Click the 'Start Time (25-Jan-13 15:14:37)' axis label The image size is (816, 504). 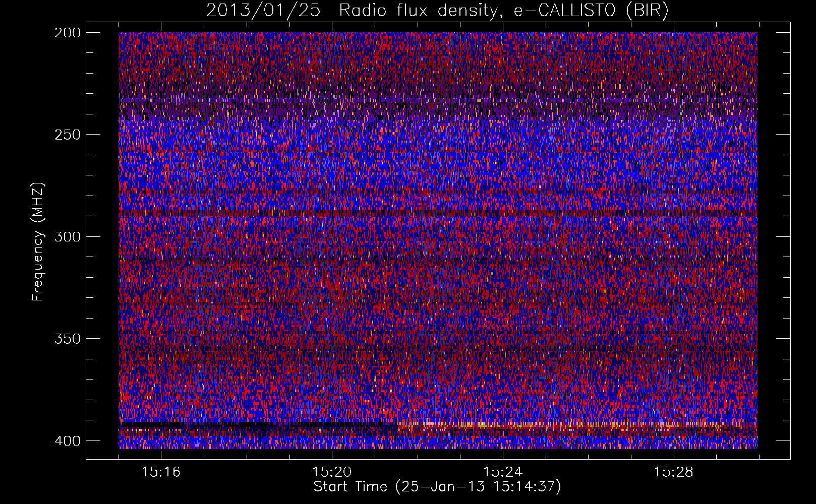point(437,487)
